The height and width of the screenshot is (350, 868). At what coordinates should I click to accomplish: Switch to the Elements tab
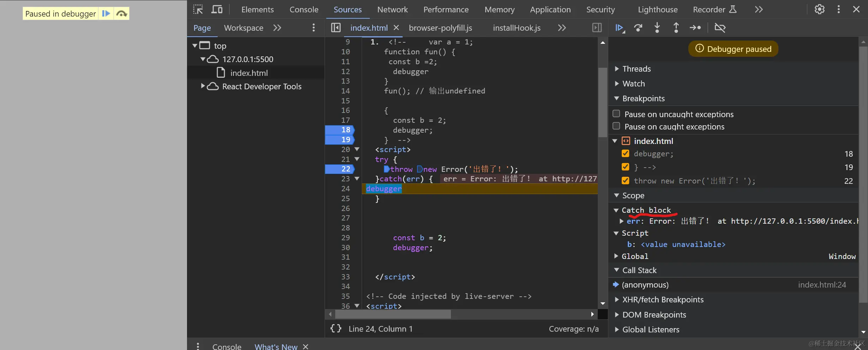click(257, 10)
